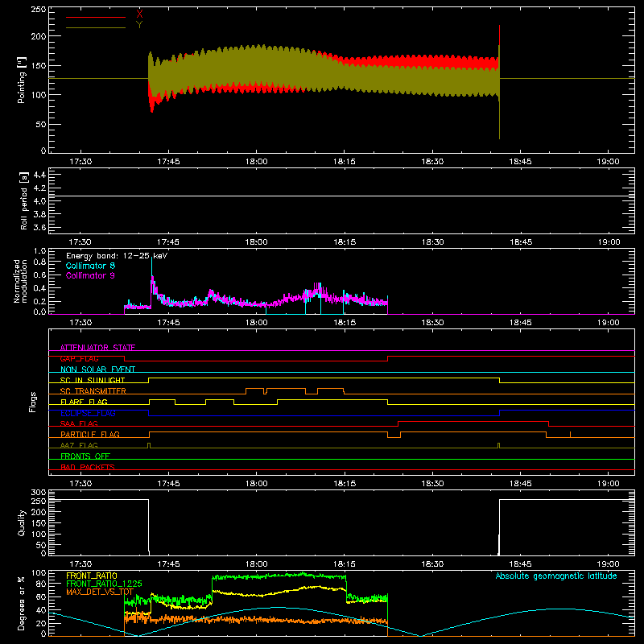Viewport: 644px width, 644px height.
Task: Click the 1.0 tick on modulation y-axis
Action: tap(39, 251)
